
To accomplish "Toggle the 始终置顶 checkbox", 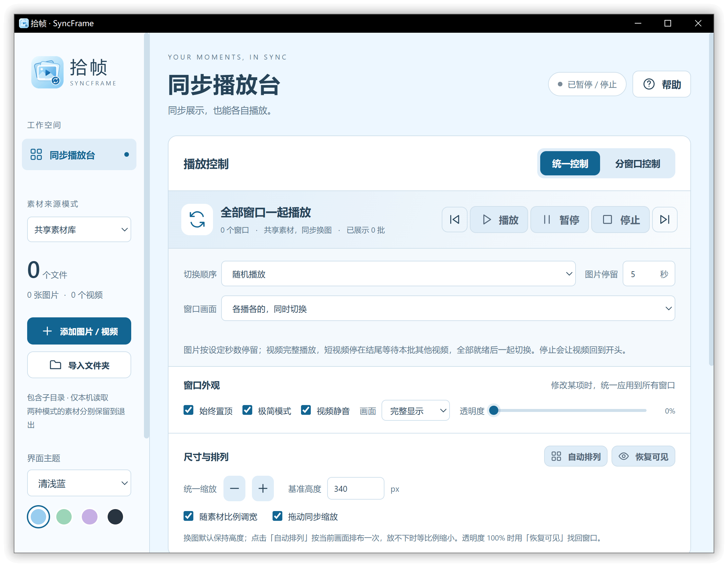I will click(x=188, y=410).
